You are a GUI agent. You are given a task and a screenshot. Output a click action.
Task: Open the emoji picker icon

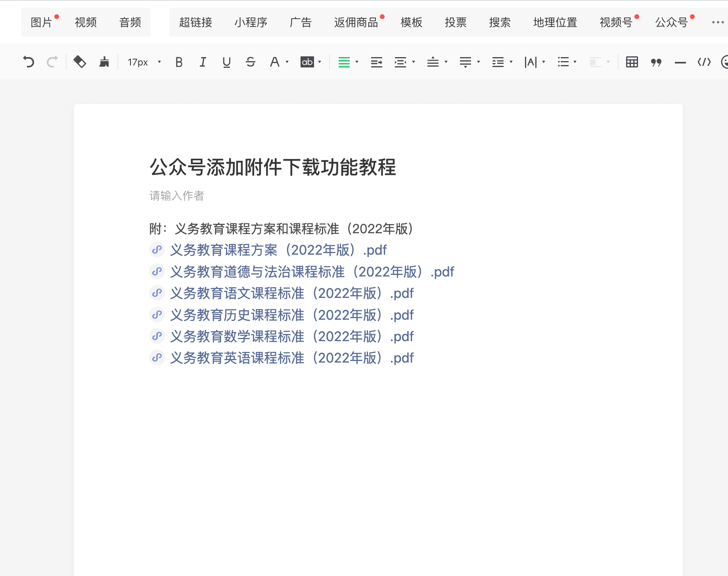(724, 62)
